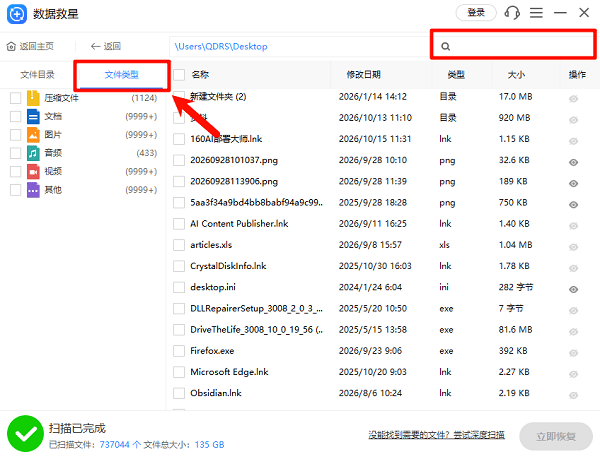Toggle the select-all checkbox beside 名称
The image size is (600, 459).
coord(179,75)
